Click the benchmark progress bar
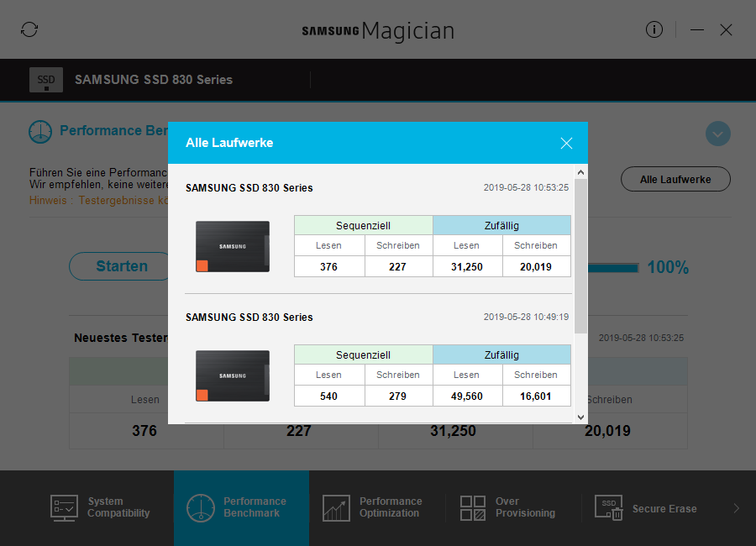 point(613,268)
